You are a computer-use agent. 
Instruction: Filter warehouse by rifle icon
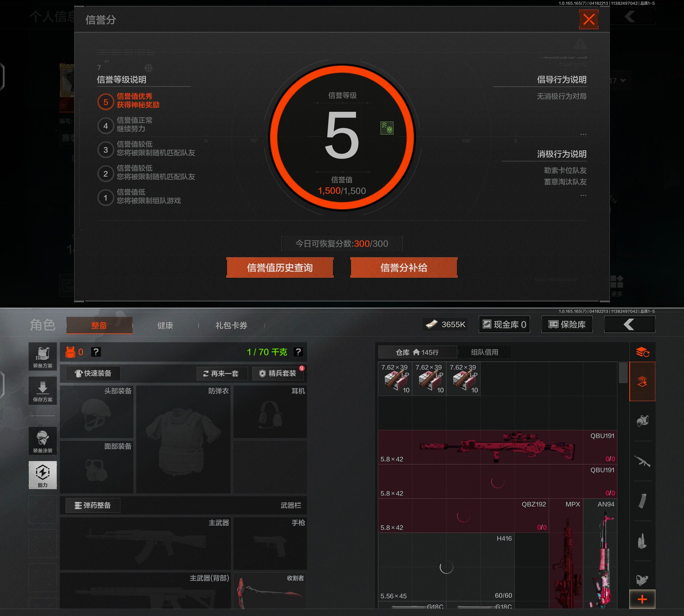[642, 461]
